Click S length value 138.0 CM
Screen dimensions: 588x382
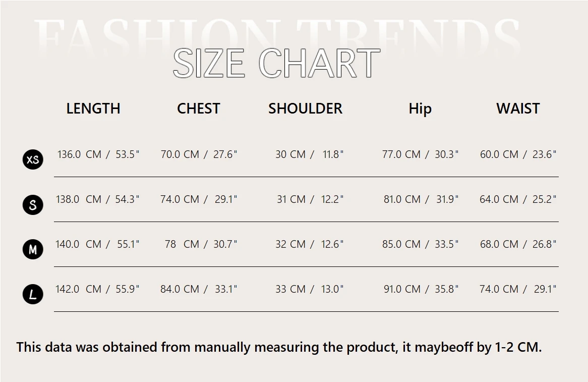pos(78,199)
